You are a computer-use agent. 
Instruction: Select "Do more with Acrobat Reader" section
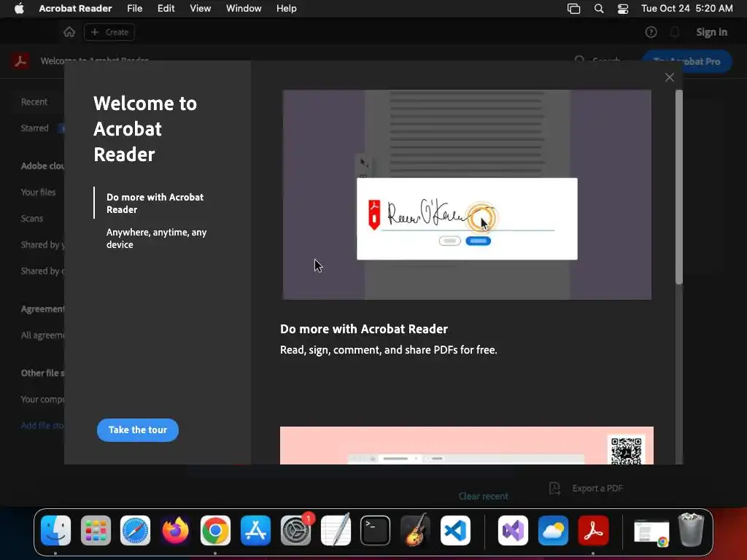click(155, 203)
